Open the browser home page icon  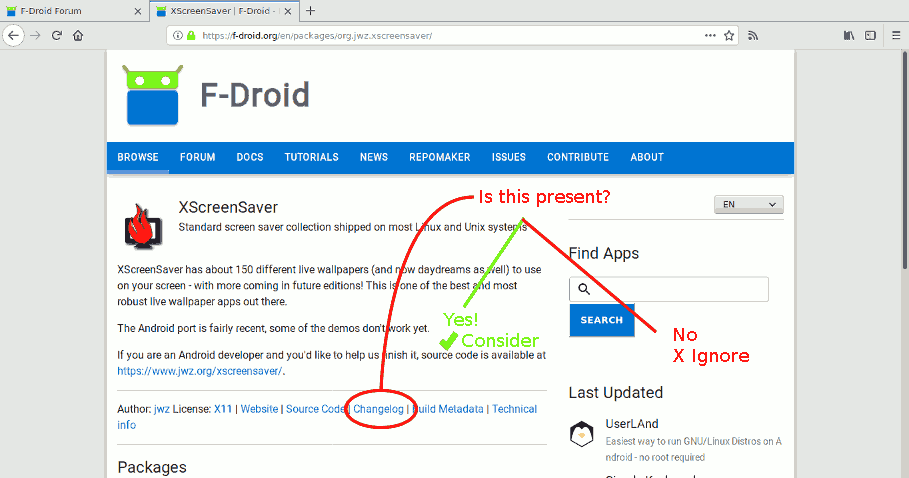(78, 35)
